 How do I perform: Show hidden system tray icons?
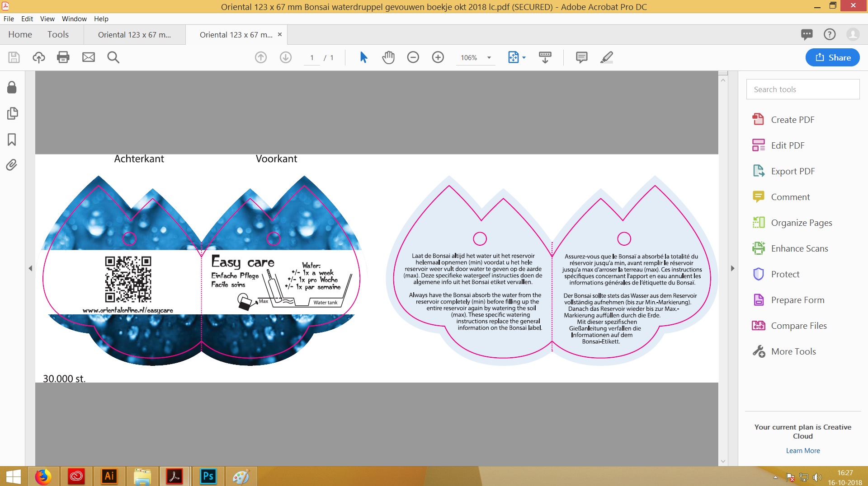pos(775,477)
